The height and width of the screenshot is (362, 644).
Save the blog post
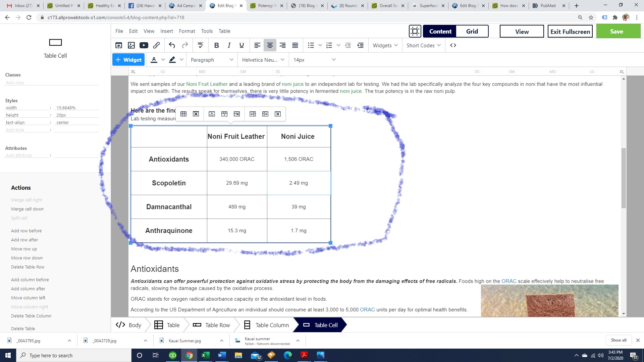coord(618,31)
